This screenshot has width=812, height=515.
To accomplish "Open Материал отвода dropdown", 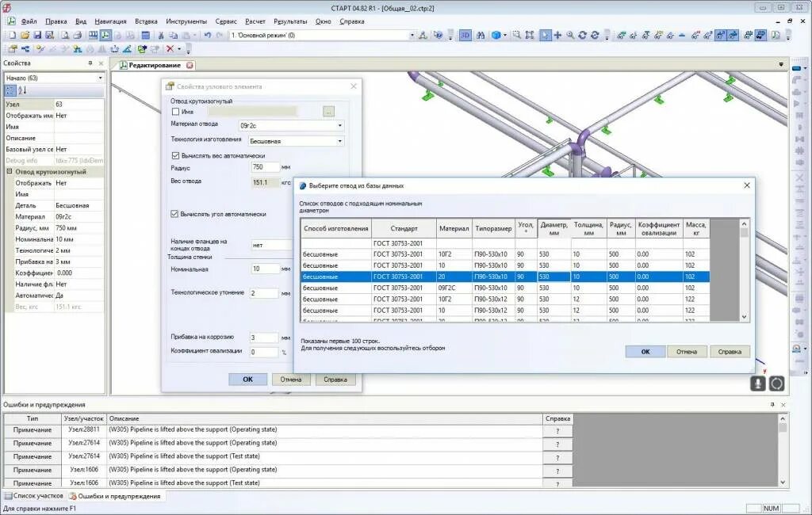I will click(x=339, y=126).
